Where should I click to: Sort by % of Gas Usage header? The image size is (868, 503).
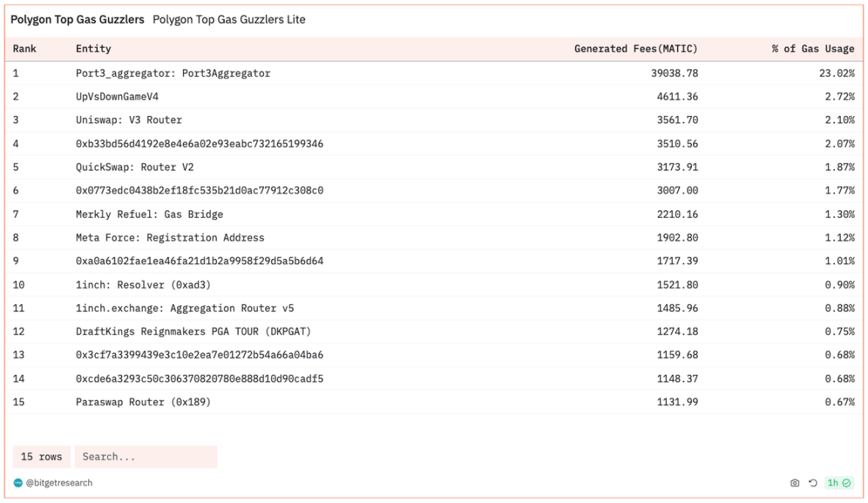pyautogui.click(x=812, y=49)
